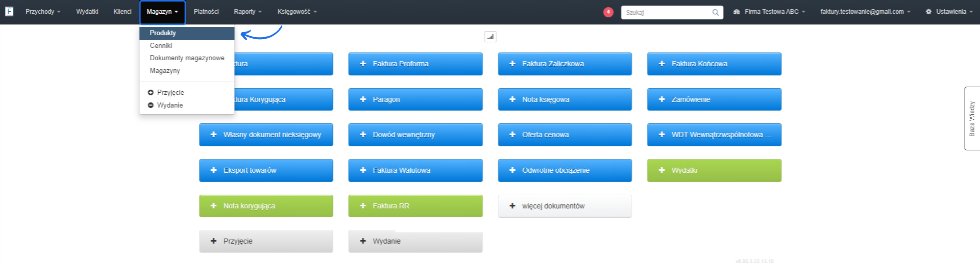Click the small chart icon above the buttons
Screen dimensions: 980x263
click(490, 37)
